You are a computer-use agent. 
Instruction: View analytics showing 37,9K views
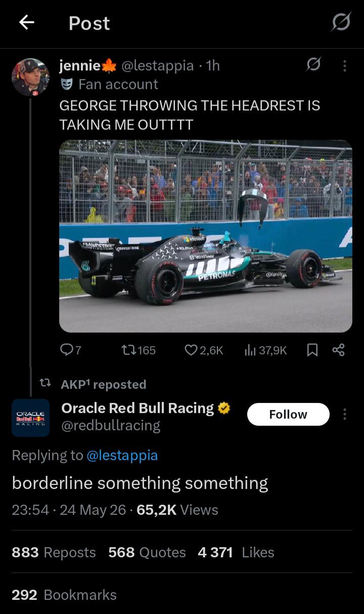265,350
